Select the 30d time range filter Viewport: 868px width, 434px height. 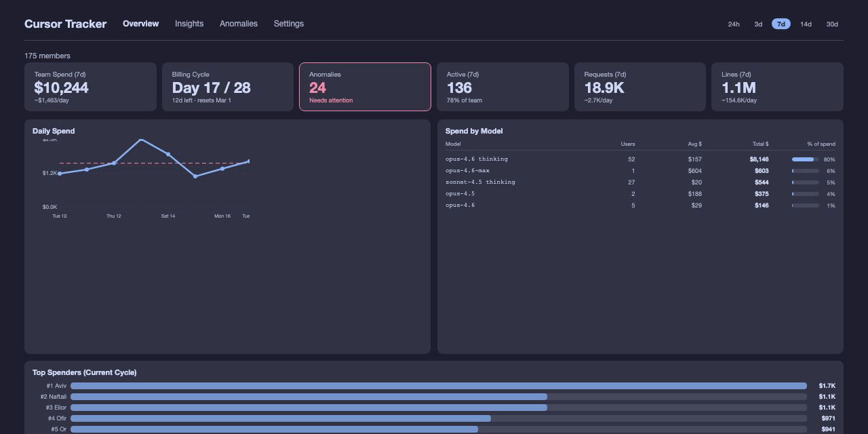832,24
